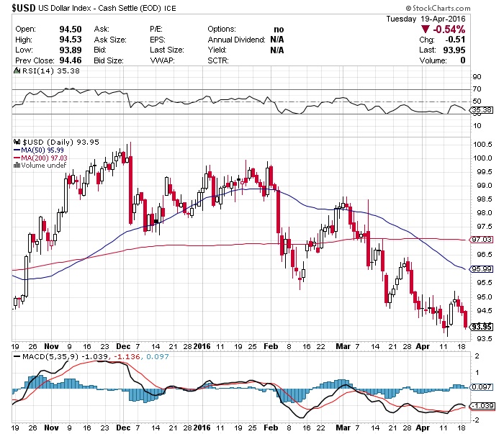504x434 pixels.
Task: Click the MA(50) 95.99 legend entry
Action: (39, 150)
